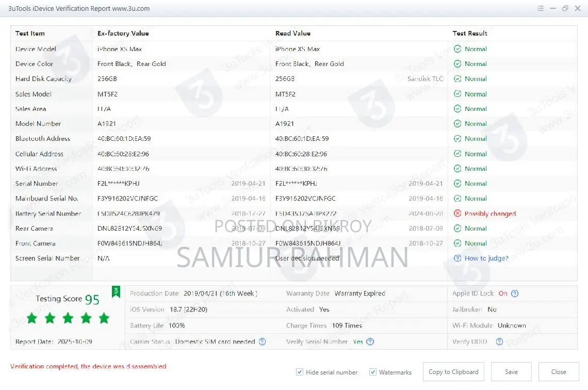Click the Normal checkmark icon for Wi-Fi Address
This screenshot has width=588, height=390.
tap(458, 169)
